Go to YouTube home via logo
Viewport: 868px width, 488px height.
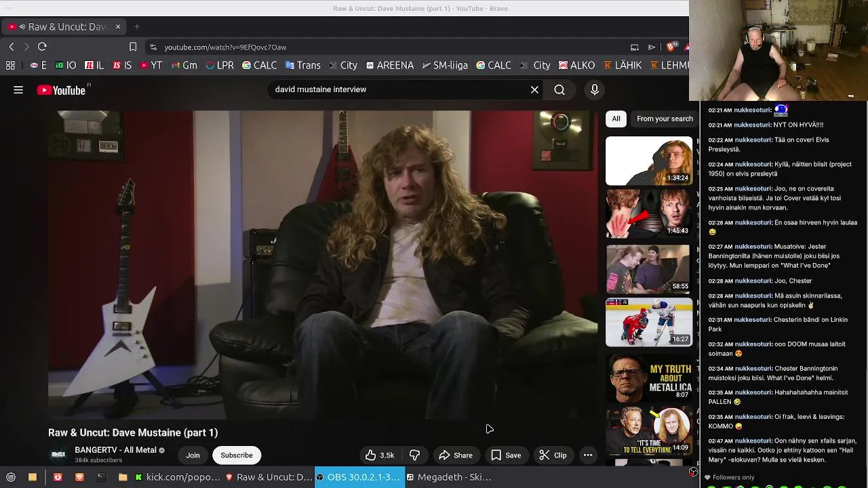pos(61,90)
